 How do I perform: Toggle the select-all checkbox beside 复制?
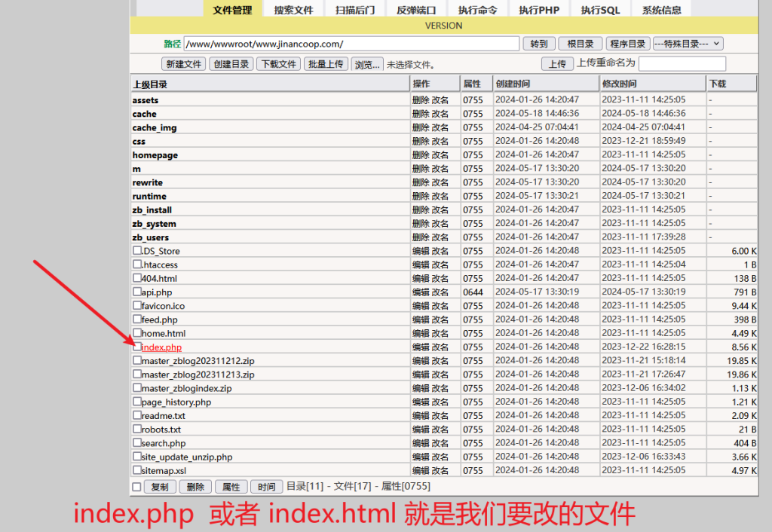point(136,487)
